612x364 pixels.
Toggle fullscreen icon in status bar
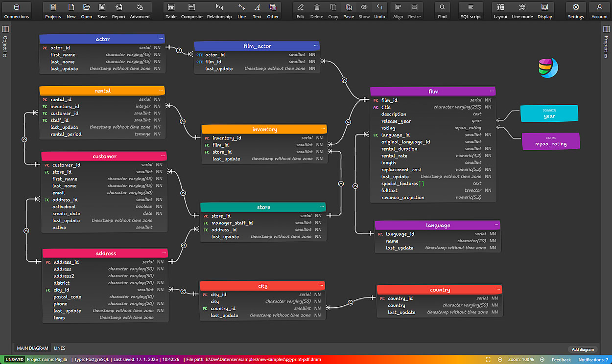[x=488, y=360]
